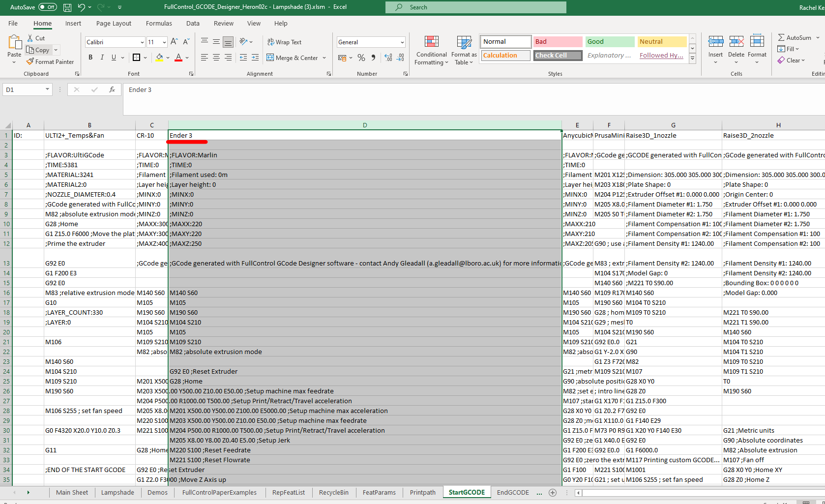Click the Paste clipboard icon
The height and width of the screenshot is (504, 825).
[x=14, y=43]
